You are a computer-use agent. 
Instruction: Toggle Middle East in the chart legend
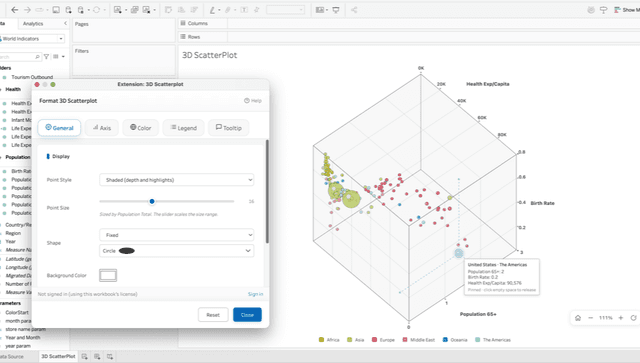[x=418, y=340]
